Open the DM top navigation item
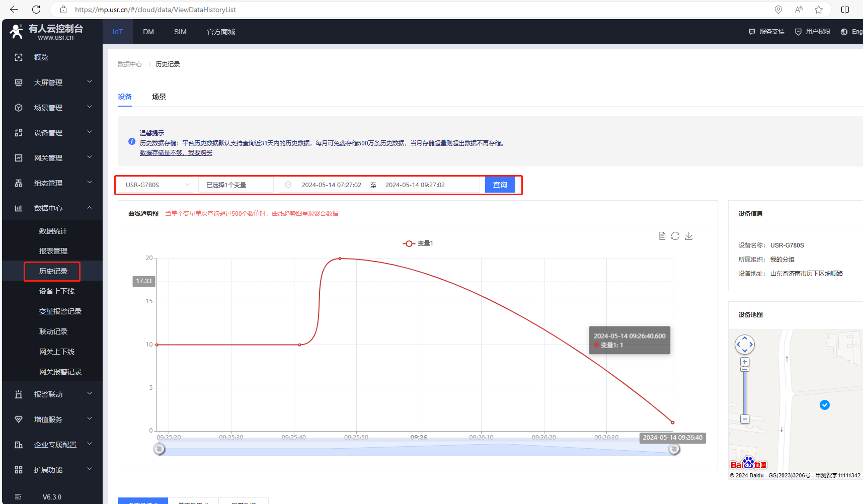Image resolution: width=863 pixels, height=504 pixels. (148, 32)
